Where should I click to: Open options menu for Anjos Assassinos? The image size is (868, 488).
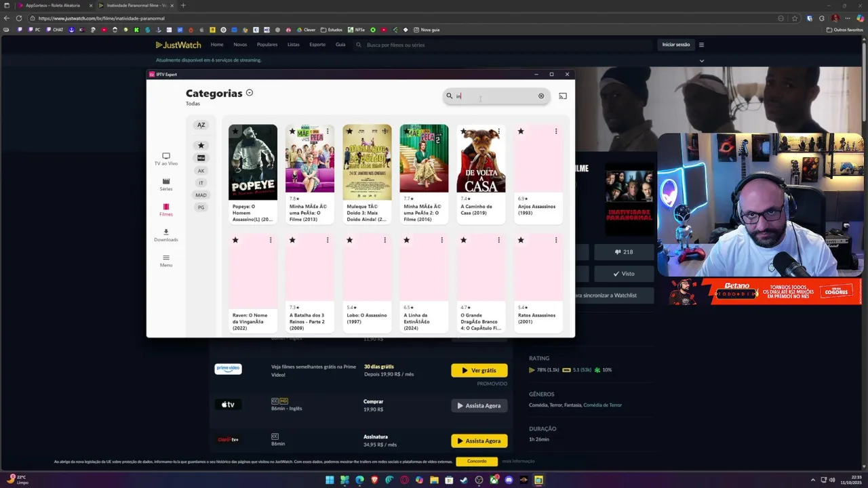(555, 131)
